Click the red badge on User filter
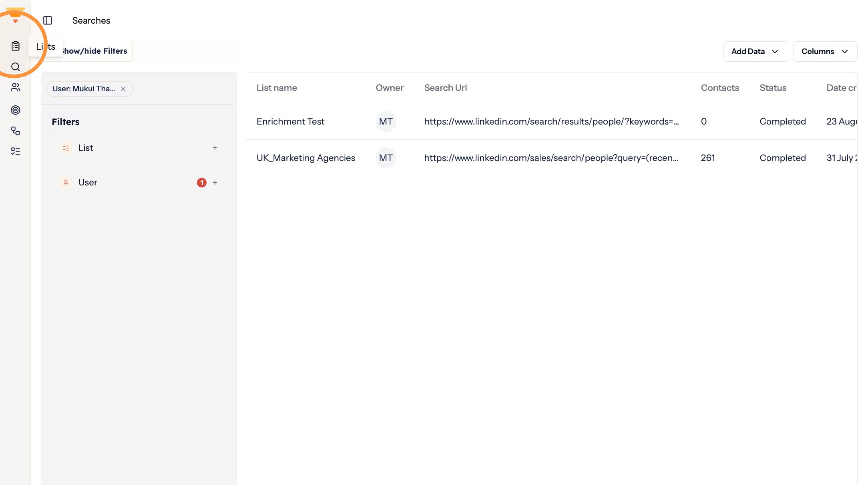 202,183
